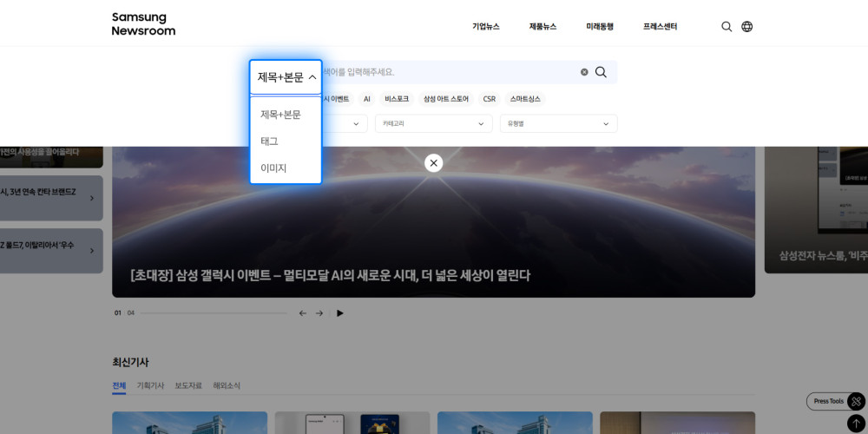Image resolution: width=868 pixels, height=434 pixels.
Task: Open the globe language selector
Action: point(747,27)
